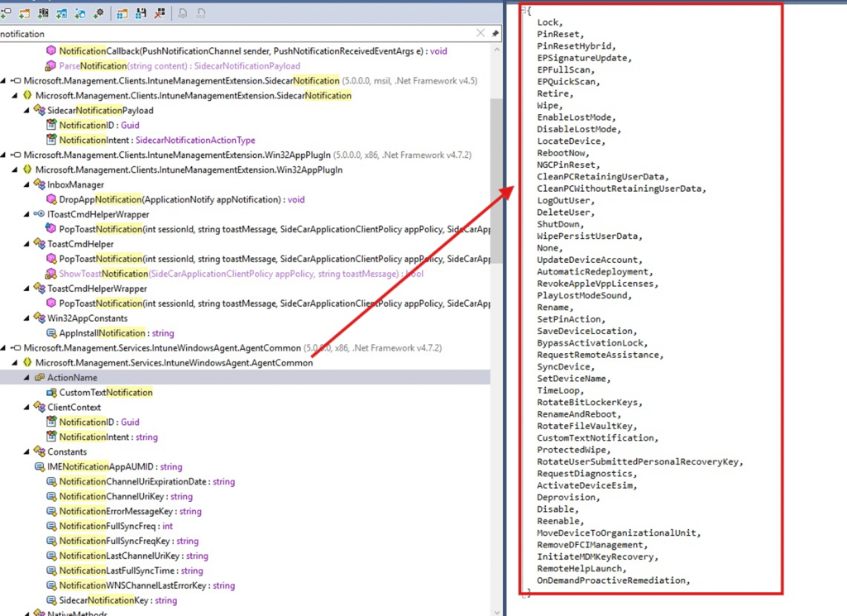Click in the search field containing 'notification'
Viewport: 847px width, 616px height.
coord(232,34)
